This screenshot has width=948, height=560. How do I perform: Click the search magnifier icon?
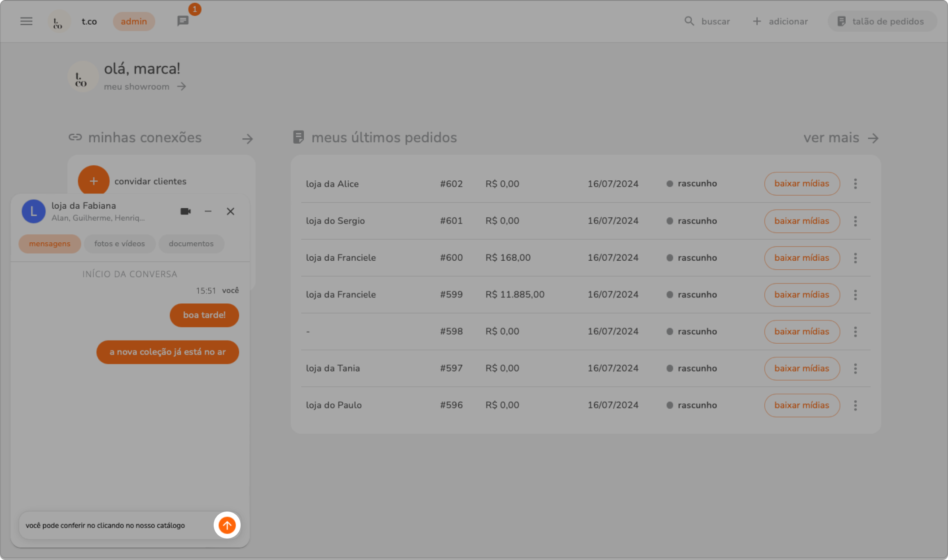click(x=689, y=21)
